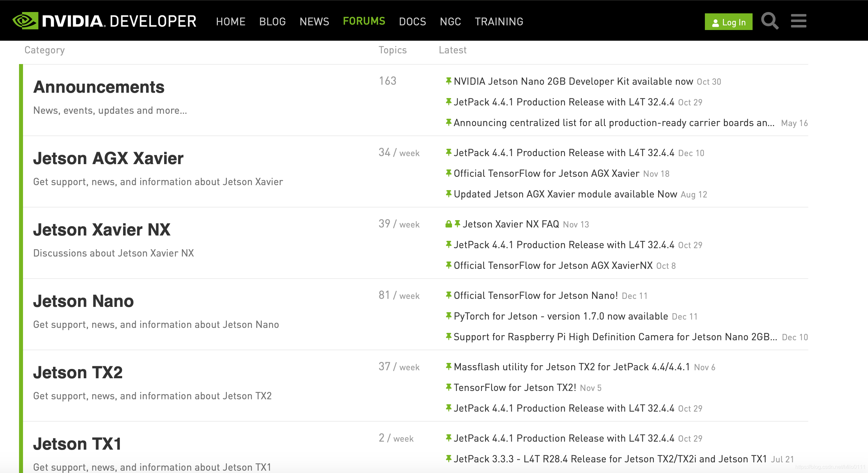This screenshot has height=473, width=868.
Task: Open the Jetson TX2 category
Action: pyautogui.click(x=78, y=373)
